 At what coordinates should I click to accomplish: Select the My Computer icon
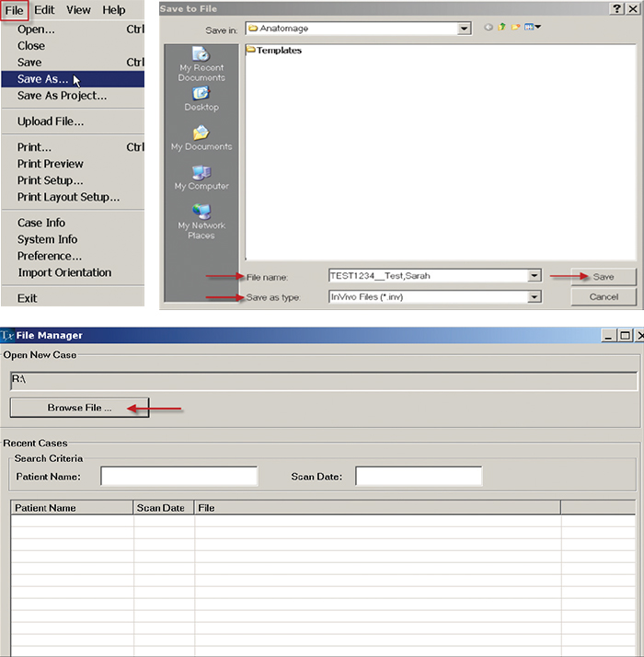click(x=201, y=174)
